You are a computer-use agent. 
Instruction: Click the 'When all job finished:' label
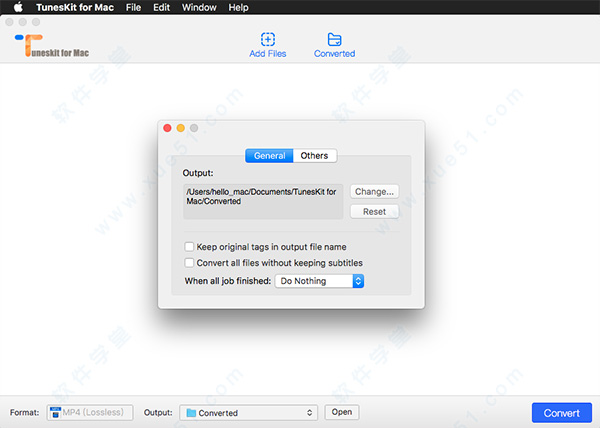tap(228, 281)
